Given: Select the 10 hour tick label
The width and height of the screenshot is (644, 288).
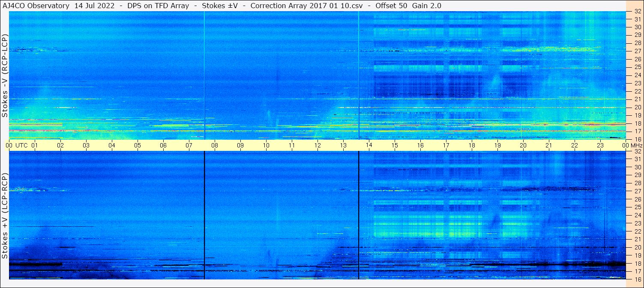Looking at the screenshot, I should tap(266, 145).
